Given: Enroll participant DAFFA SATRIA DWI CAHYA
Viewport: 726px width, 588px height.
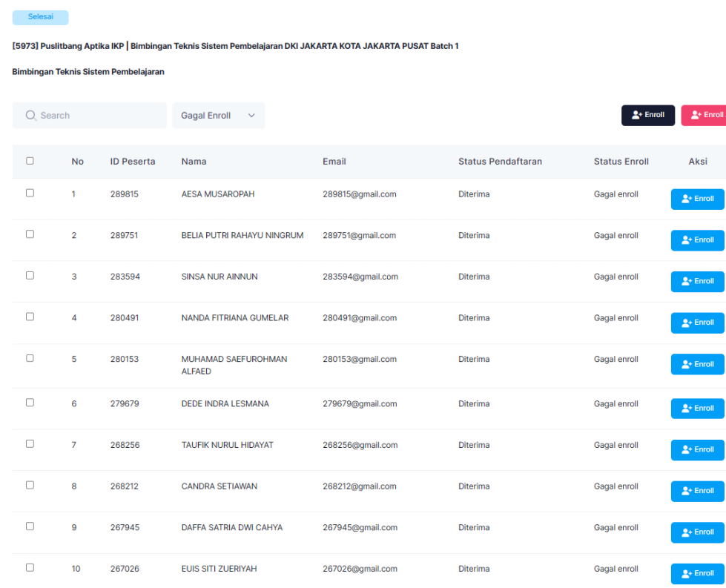Looking at the screenshot, I should [x=697, y=532].
